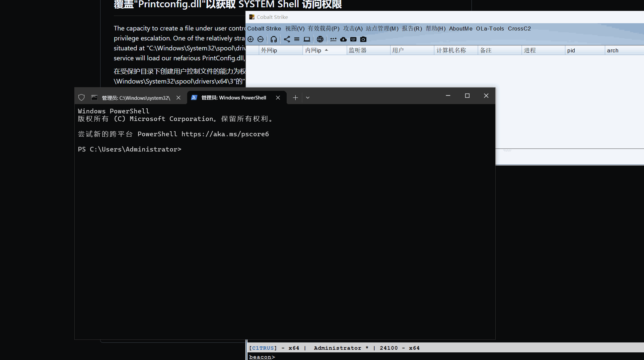
Task: Click the shield icon in Windows Terminal tab bar
Action: (x=81, y=97)
